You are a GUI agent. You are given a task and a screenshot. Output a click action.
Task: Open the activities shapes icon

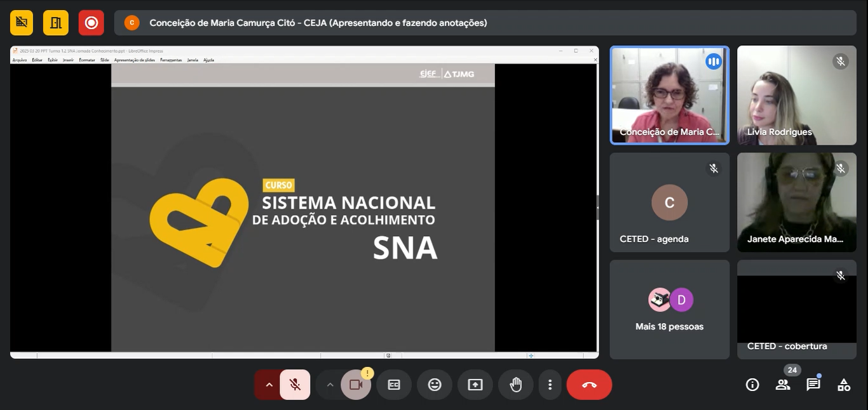(844, 385)
